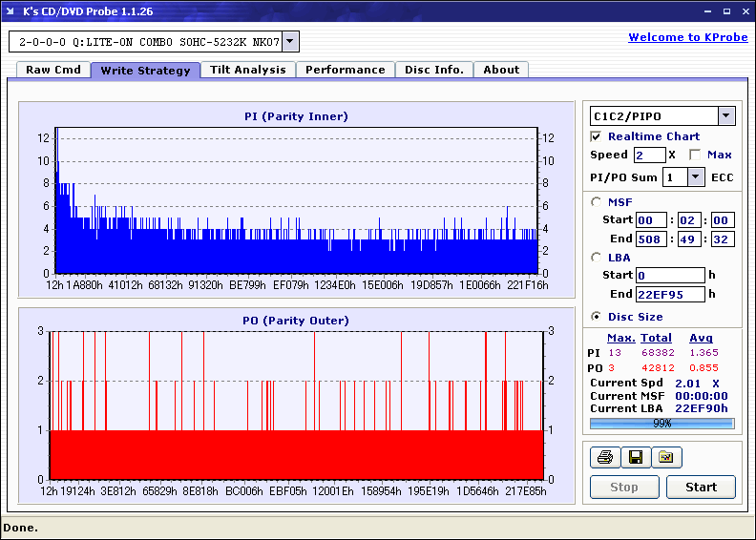Click the LBA End input field
The height and width of the screenshot is (540, 756).
tap(670, 294)
